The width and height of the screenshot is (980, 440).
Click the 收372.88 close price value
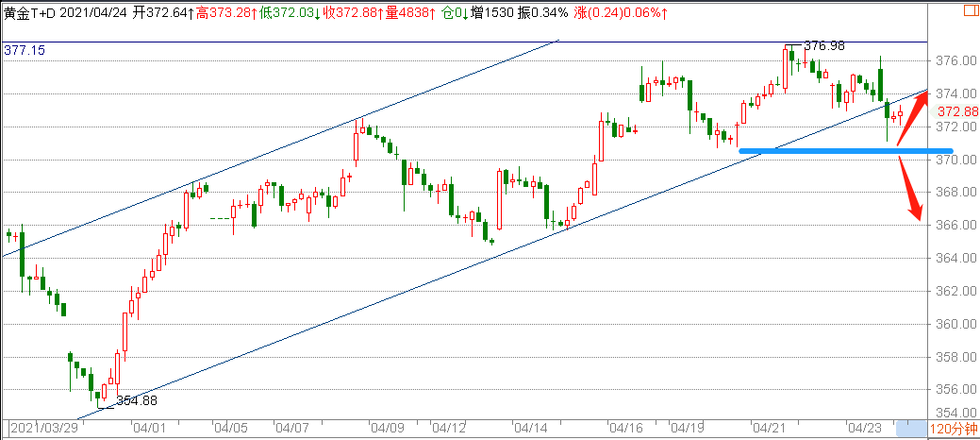(x=353, y=13)
